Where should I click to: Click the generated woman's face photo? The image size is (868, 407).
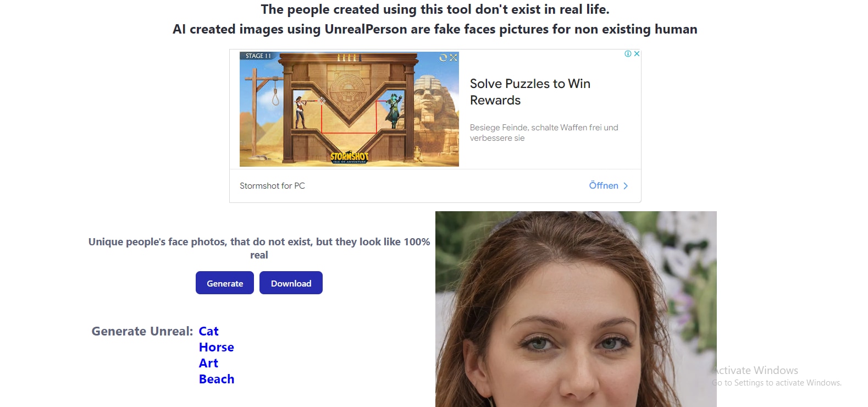pos(576,309)
